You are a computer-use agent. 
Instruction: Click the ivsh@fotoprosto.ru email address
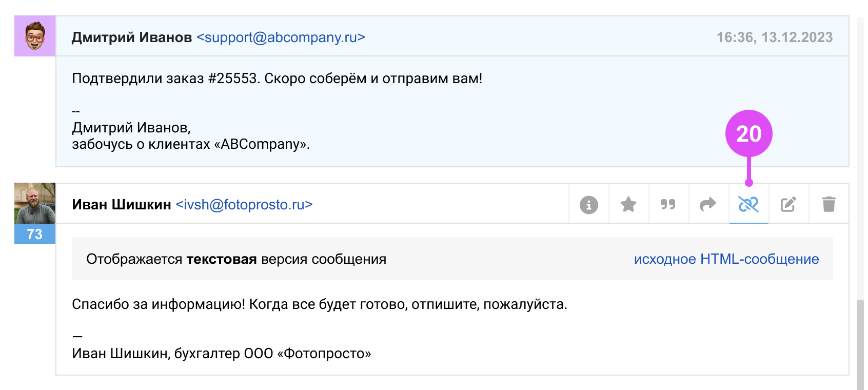[x=244, y=205]
